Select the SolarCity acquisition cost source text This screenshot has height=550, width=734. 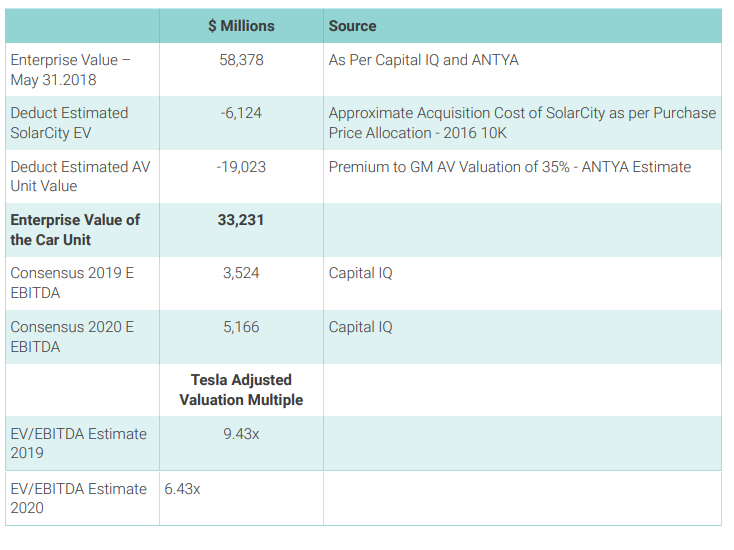point(522,123)
